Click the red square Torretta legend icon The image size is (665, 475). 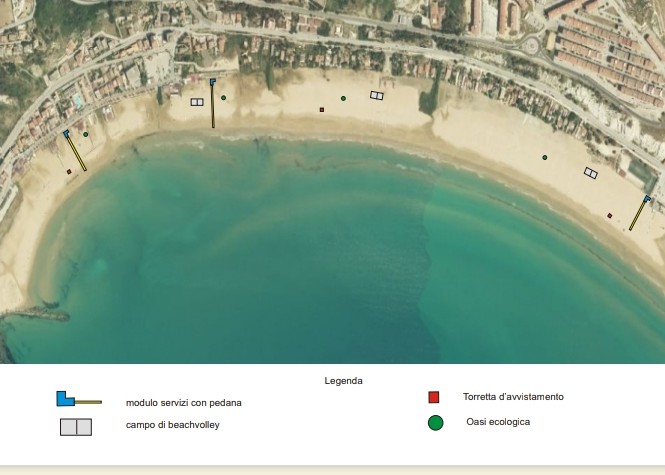tap(433, 397)
